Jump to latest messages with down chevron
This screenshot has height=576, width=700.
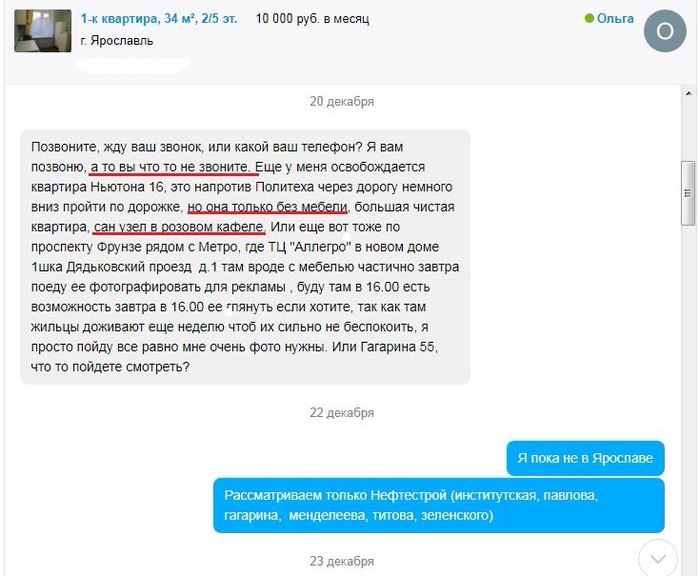click(658, 559)
